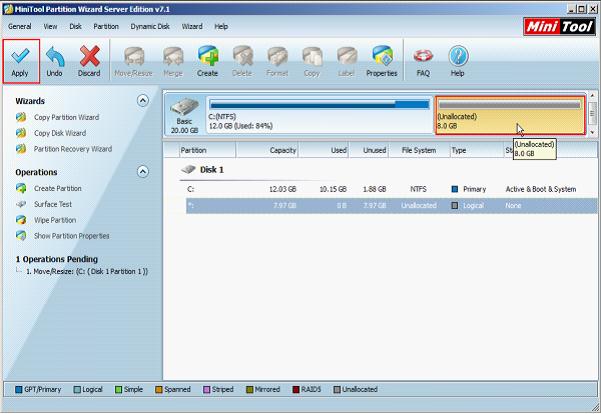Click the Capacity column header

[x=267, y=150]
